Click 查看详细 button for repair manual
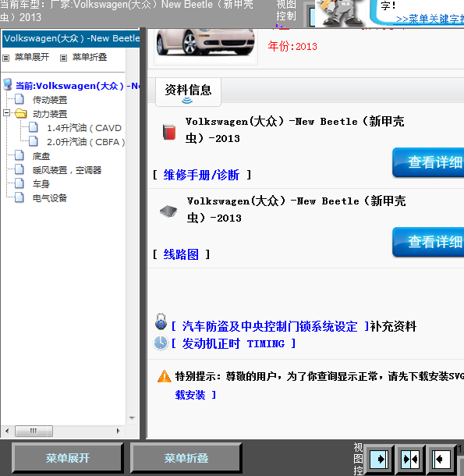 click(x=428, y=162)
